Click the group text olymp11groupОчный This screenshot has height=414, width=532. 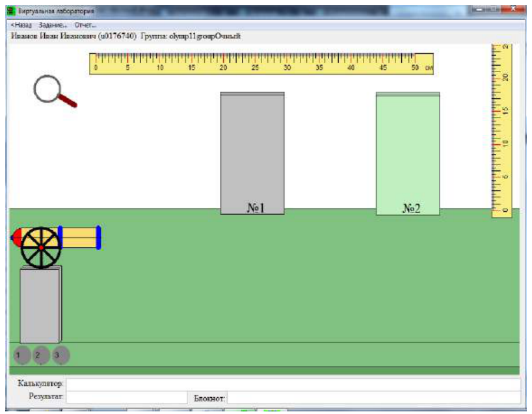click(x=205, y=36)
